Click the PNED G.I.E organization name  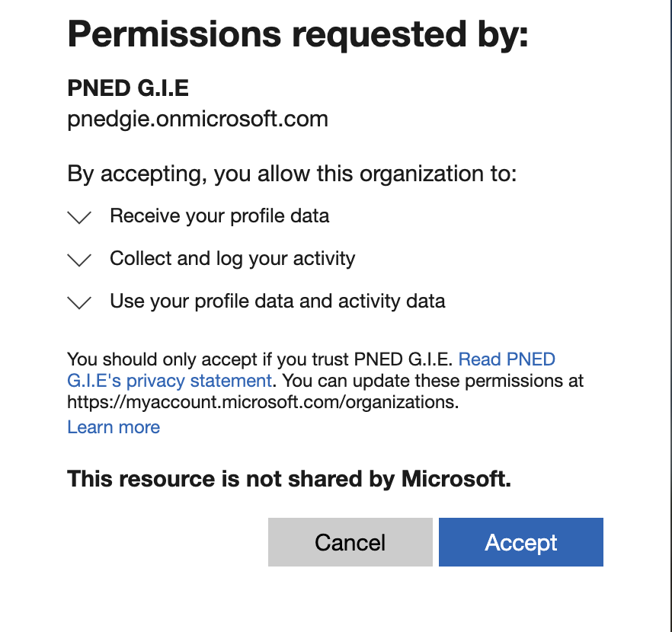(126, 88)
